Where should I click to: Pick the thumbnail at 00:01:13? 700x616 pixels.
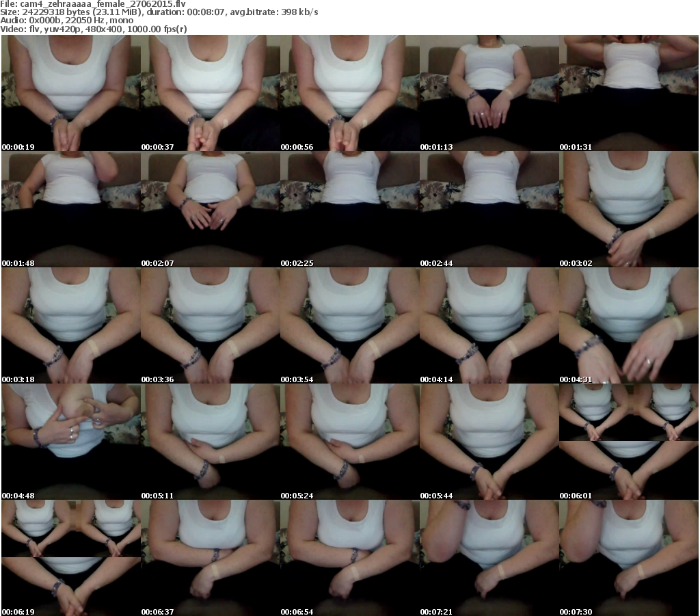click(x=489, y=93)
